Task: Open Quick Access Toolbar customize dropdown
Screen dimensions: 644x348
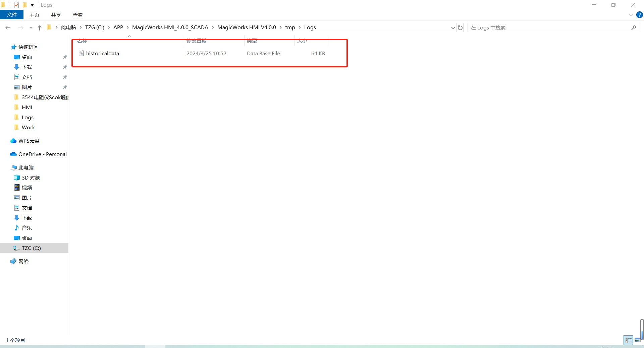Action: coord(32,5)
